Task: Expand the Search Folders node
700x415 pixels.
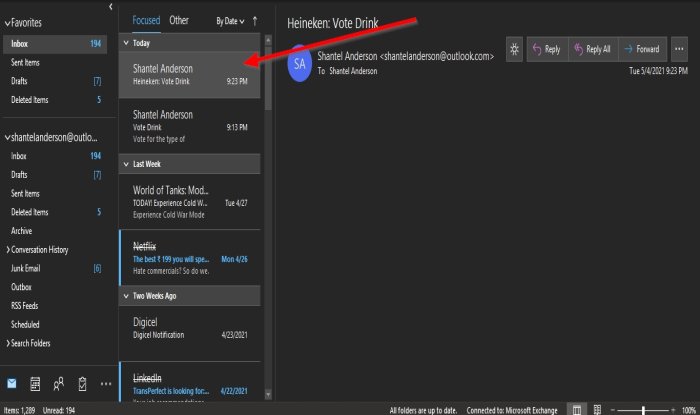Action: pyautogui.click(x=8, y=343)
